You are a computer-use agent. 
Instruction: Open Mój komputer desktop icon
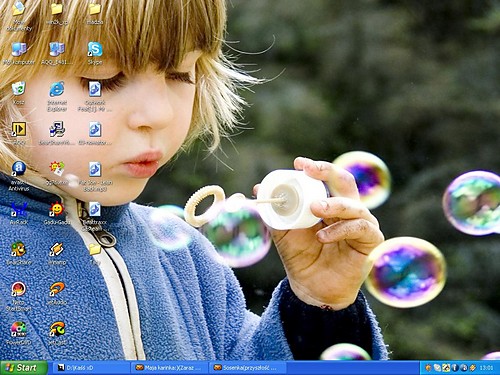pyautogui.click(x=19, y=49)
